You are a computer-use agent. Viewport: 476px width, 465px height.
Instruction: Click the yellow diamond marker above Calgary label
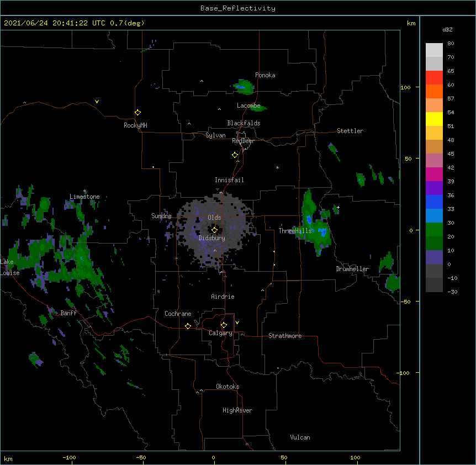click(224, 325)
